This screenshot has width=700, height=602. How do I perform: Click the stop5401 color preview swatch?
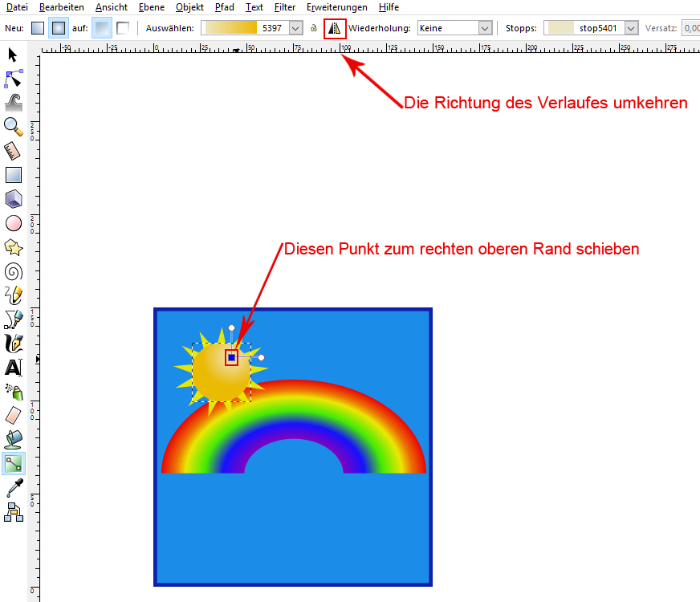pyautogui.click(x=560, y=28)
